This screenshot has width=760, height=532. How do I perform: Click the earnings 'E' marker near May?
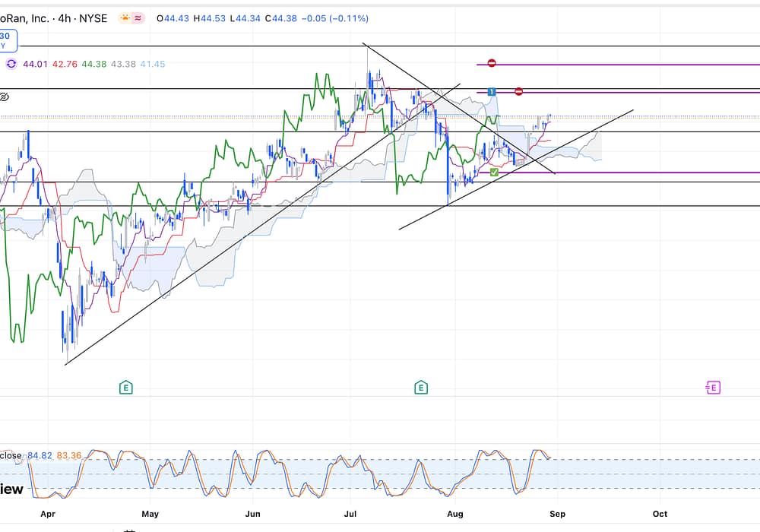(126, 388)
